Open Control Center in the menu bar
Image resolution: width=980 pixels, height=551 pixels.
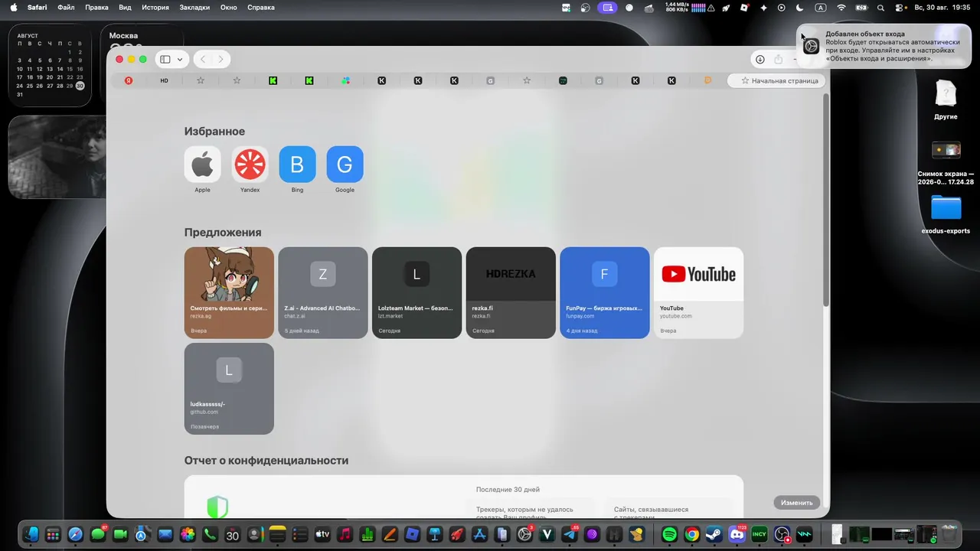[x=900, y=8]
